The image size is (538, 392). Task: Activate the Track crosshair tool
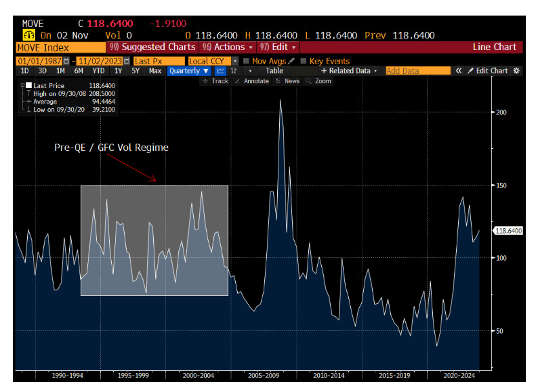point(215,81)
